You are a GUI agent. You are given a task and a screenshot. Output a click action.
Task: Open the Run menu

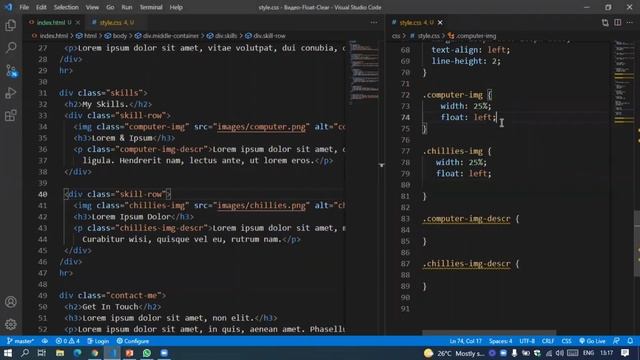127,7
